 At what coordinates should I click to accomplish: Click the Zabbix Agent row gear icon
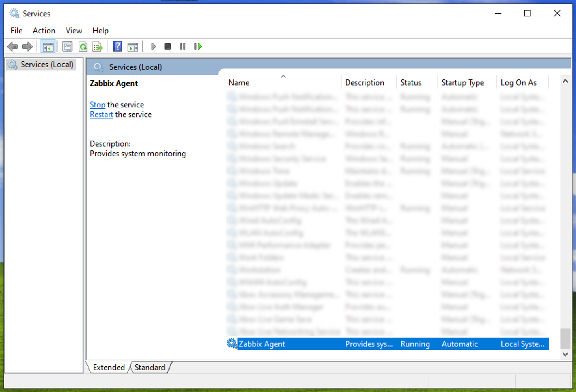coord(232,343)
